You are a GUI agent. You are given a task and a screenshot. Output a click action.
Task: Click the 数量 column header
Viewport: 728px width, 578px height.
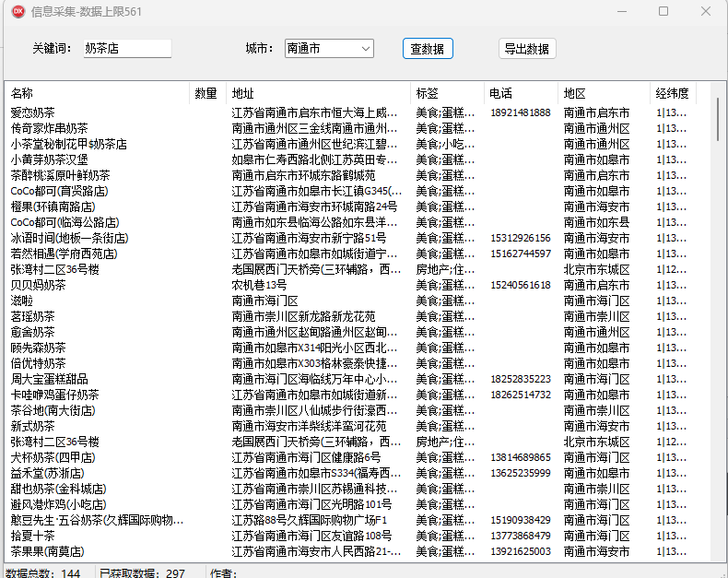coord(205,93)
